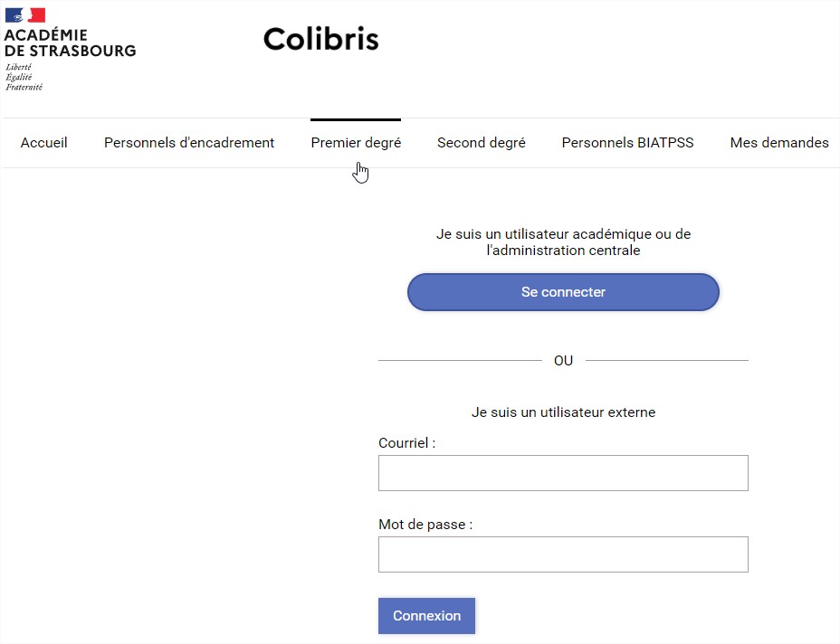Click the Colibris site title
Viewport: 840px width, 644px height.
[321, 39]
